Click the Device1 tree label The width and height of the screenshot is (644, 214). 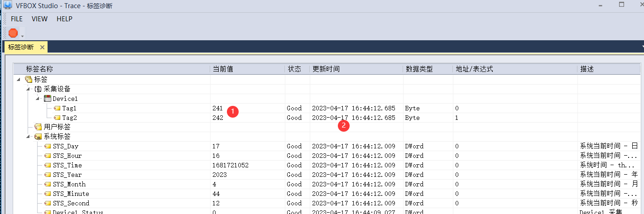66,98
